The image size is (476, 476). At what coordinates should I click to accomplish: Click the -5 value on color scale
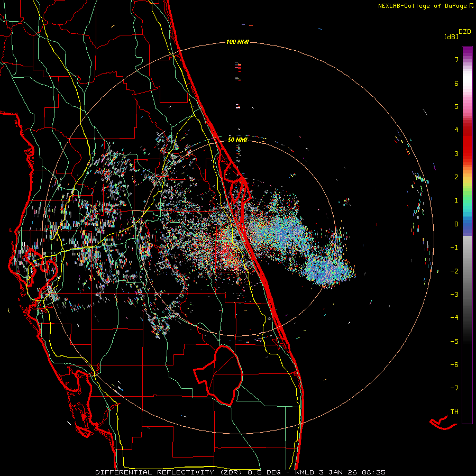coord(454,342)
